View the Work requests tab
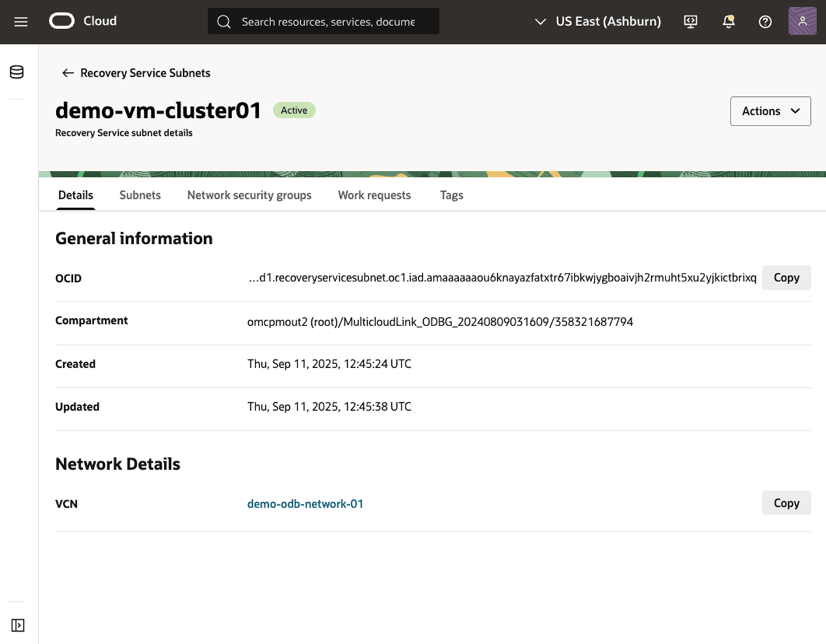Screen dimensions: 826x644 (374, 195)
